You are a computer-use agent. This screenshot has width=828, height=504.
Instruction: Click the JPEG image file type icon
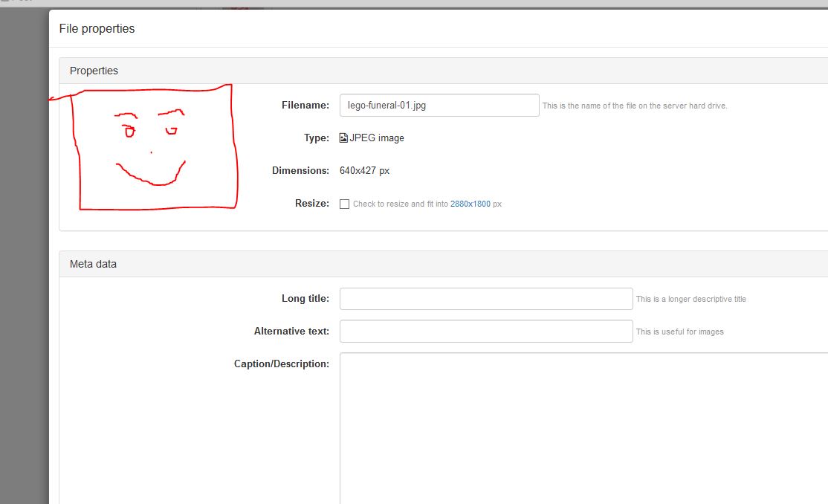pyautogui.click(x=343, y=138)
